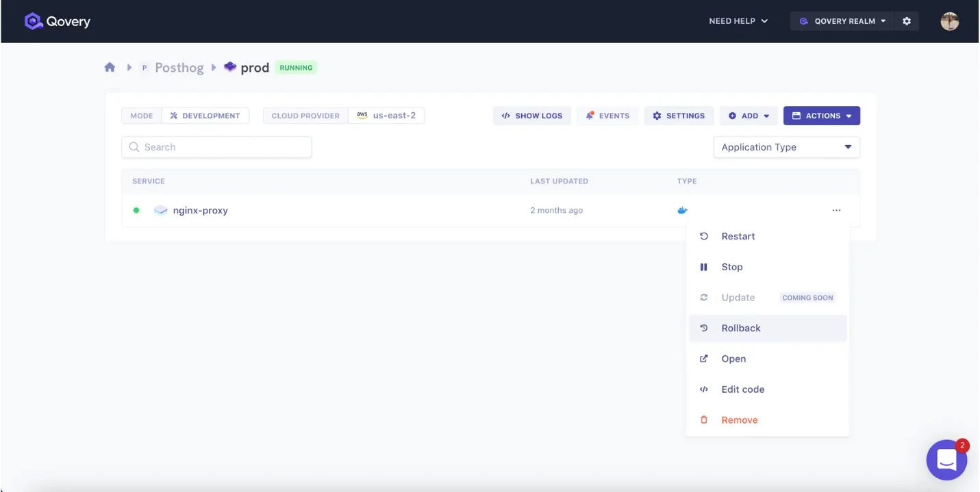Click the MODE label
980x492 pixels.
142,116
